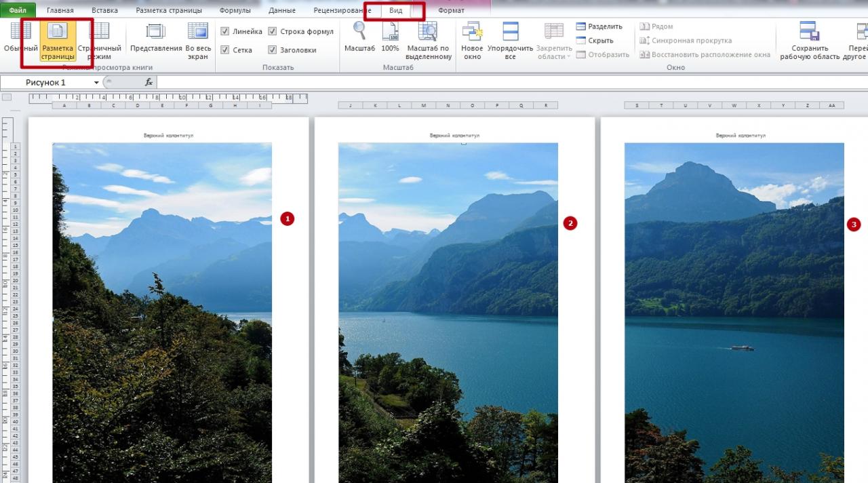
Task: Set zoom to 100% icon
Action: click(x=390, y=32)
